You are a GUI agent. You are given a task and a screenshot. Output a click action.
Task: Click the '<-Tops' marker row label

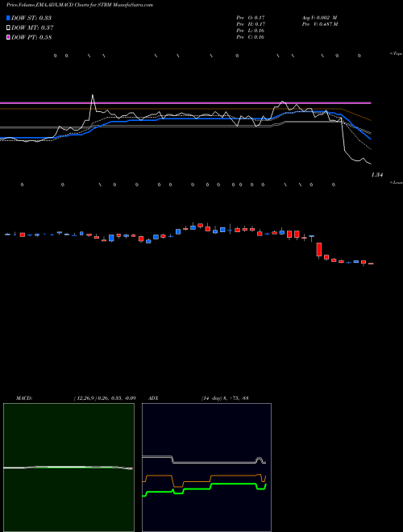tap(396, 54)
